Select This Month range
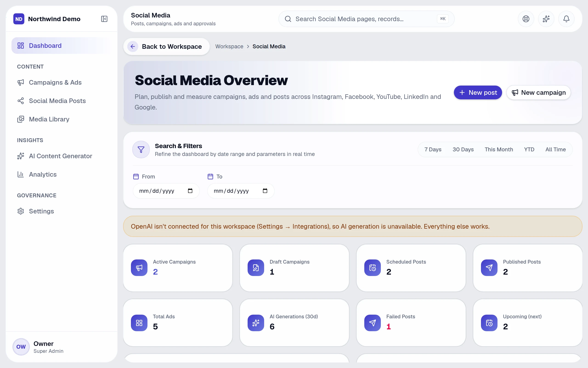Image resolution: width=588 pixels, height=368 pixels. click(x=499, y=149)
